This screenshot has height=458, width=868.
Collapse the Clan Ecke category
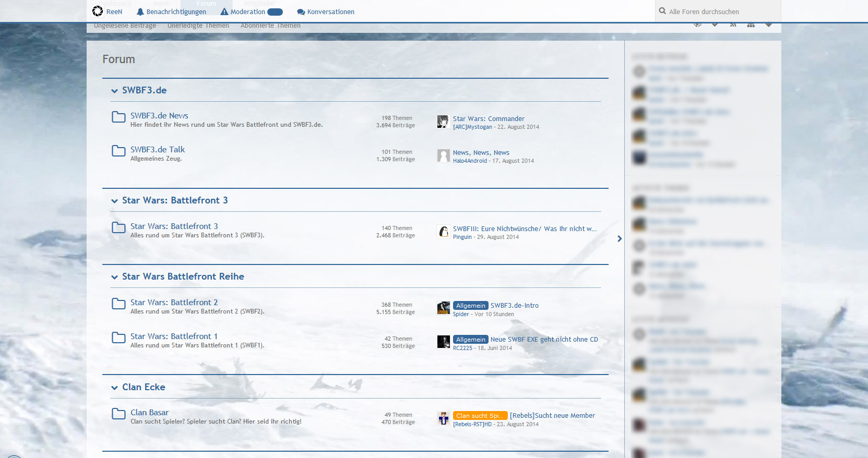tap(114, 388)
